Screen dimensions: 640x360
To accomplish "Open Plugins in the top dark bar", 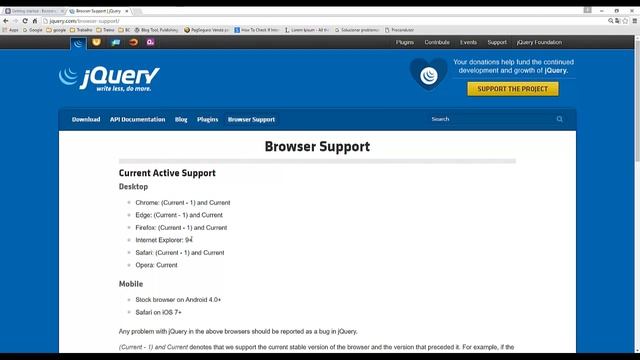I will tap(404, 42).
